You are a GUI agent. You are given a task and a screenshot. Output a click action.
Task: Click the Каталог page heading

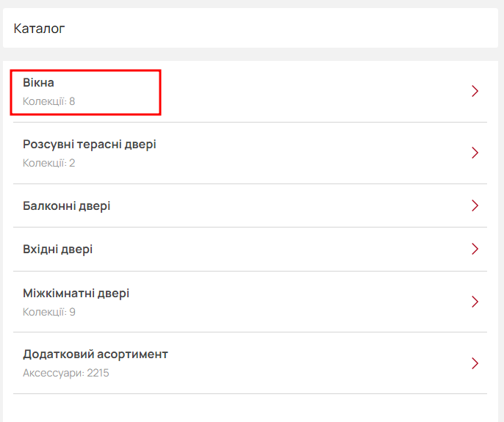tap(39, 29)
